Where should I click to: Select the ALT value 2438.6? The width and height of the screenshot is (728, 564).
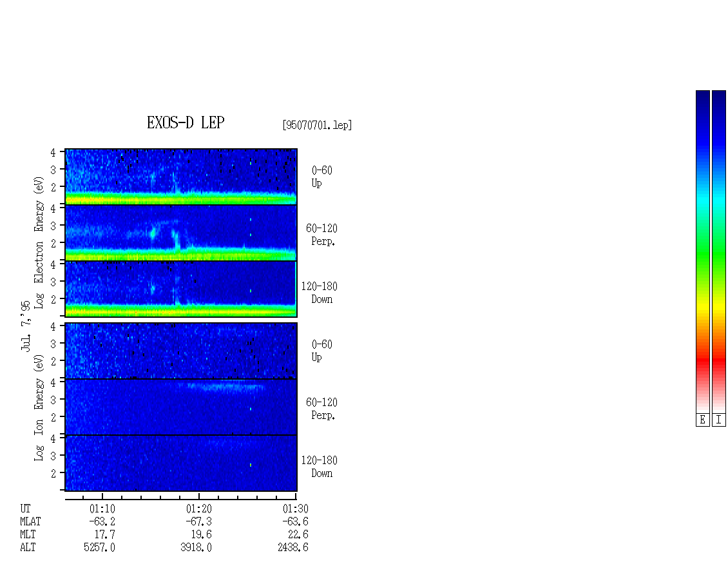(293, 548)
